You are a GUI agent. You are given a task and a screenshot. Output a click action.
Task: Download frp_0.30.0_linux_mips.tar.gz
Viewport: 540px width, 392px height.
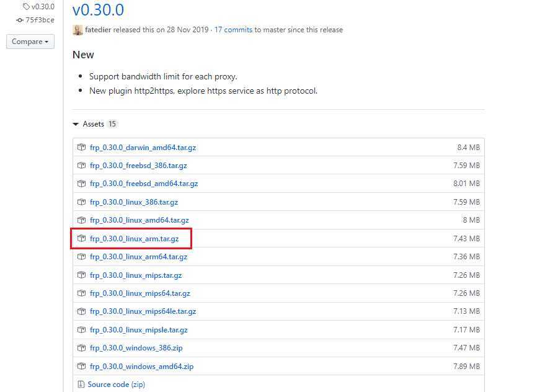[x=136, y=275]
